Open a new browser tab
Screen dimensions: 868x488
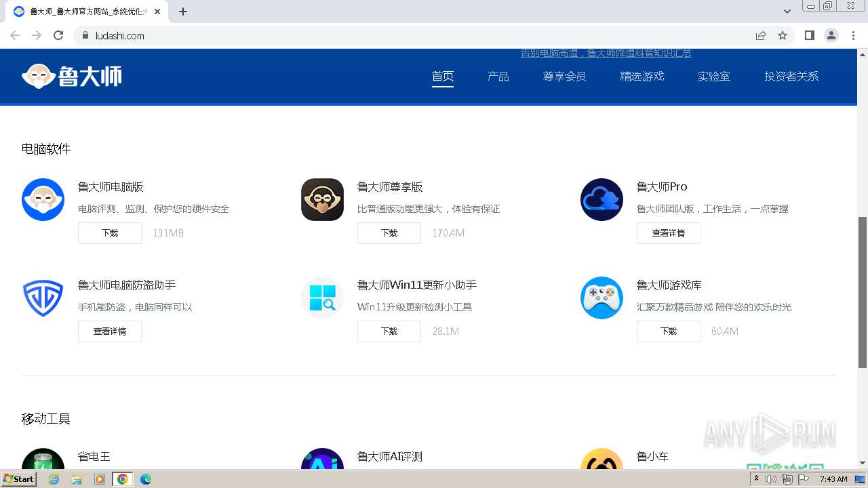183,12
